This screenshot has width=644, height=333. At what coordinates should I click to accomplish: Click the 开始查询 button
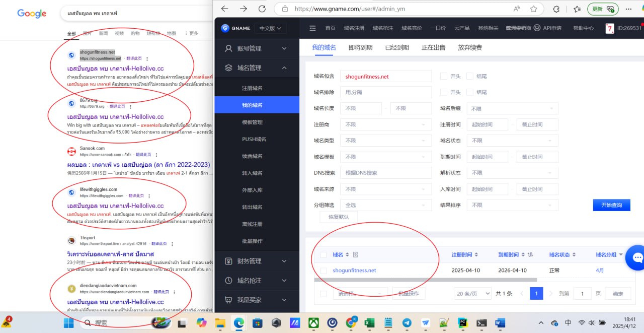tap(611, 205)
